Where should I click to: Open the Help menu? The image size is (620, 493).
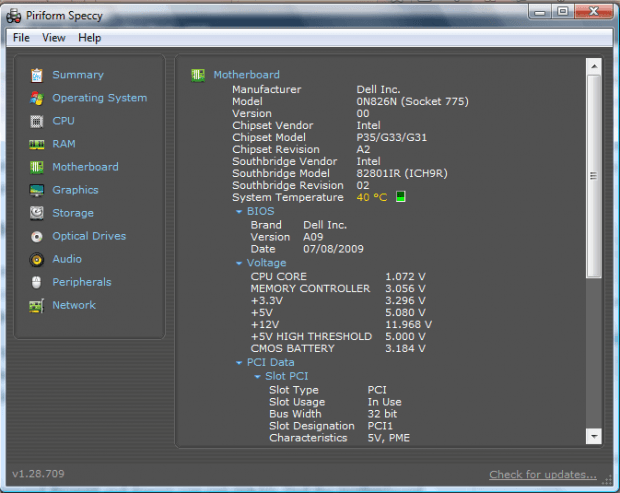click(x=90, y=38)
